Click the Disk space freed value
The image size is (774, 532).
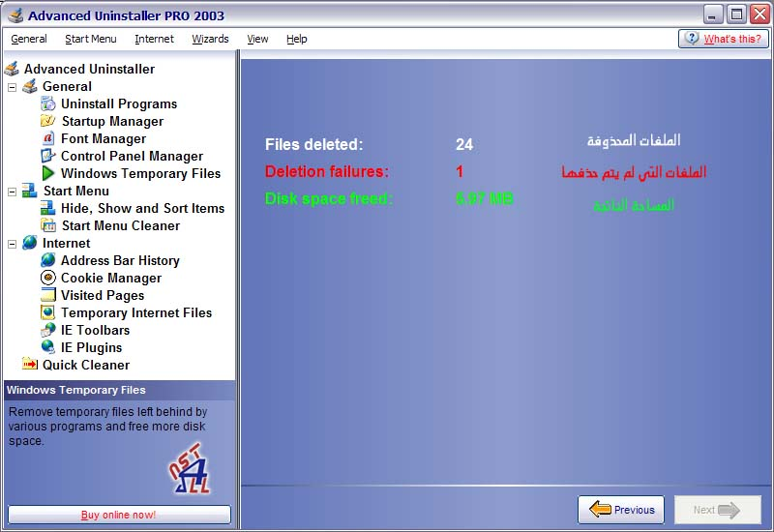485,198
